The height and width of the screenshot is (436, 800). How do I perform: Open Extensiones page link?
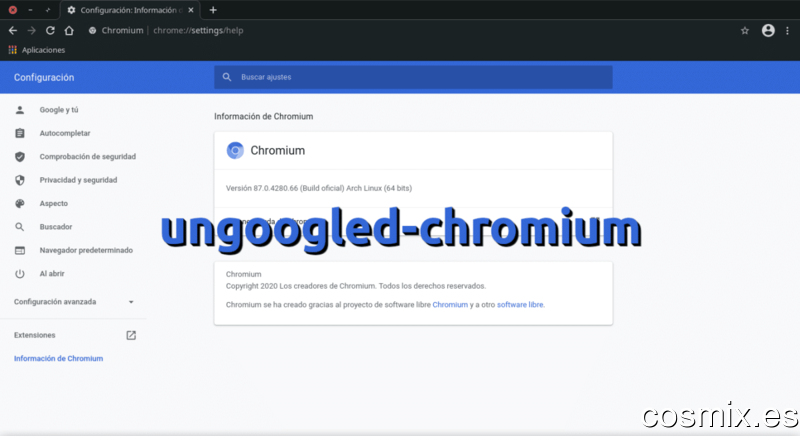(35, 335)
